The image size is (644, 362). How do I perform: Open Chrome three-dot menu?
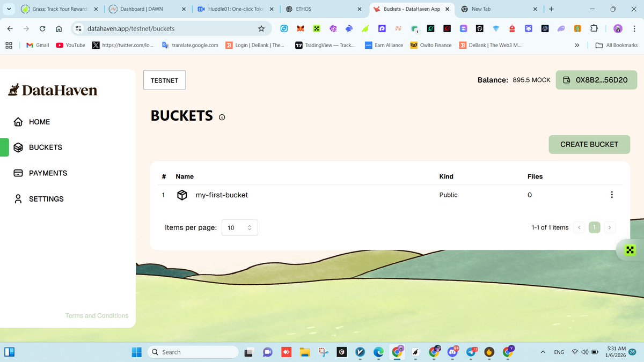click(x=634, y=28)
